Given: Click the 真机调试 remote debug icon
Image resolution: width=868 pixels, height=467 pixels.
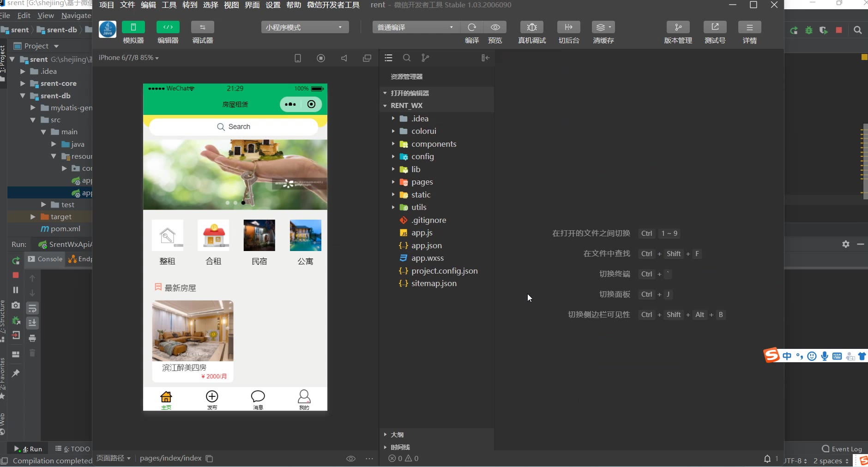Looking at the screenshot, I should (x=531, y=27).
